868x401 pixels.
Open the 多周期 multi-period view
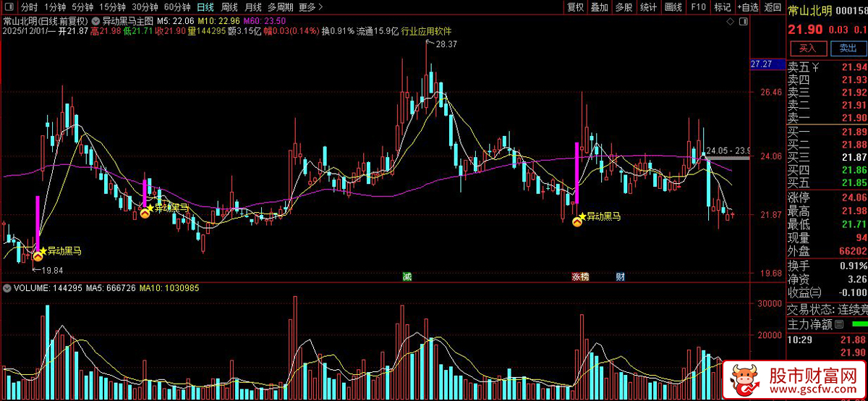[x=280, y=7]
